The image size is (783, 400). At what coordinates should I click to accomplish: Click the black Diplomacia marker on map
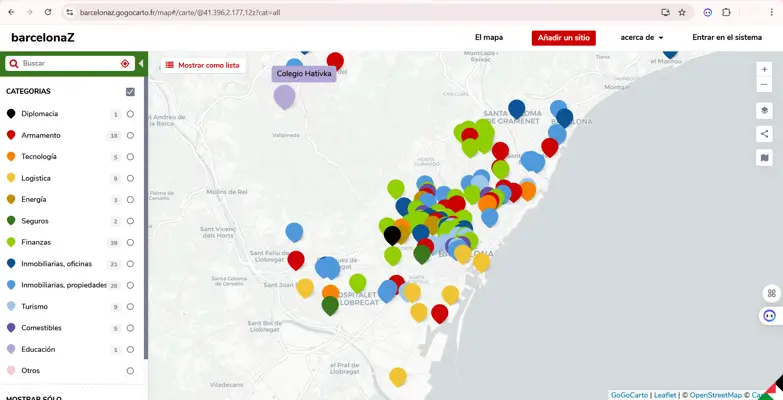[392, 235]
